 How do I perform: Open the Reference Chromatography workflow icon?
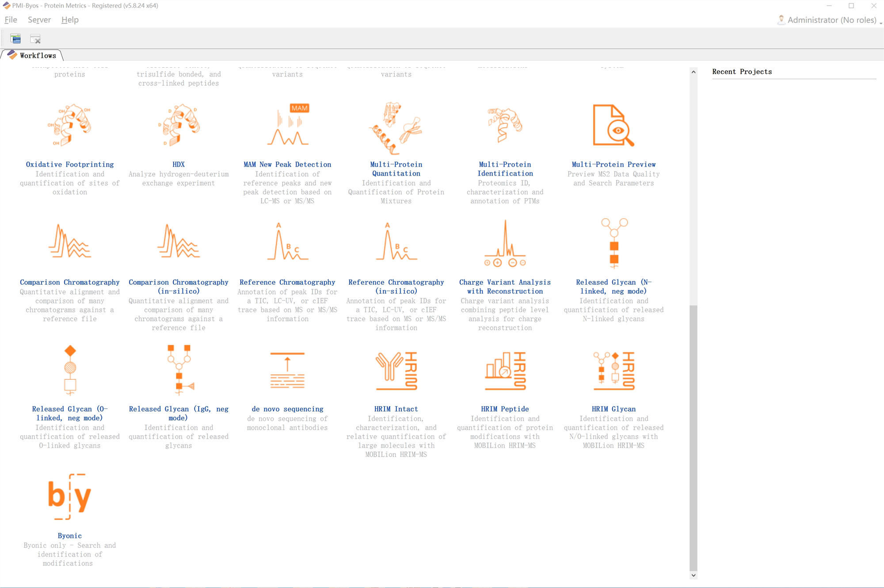point(288,241)
